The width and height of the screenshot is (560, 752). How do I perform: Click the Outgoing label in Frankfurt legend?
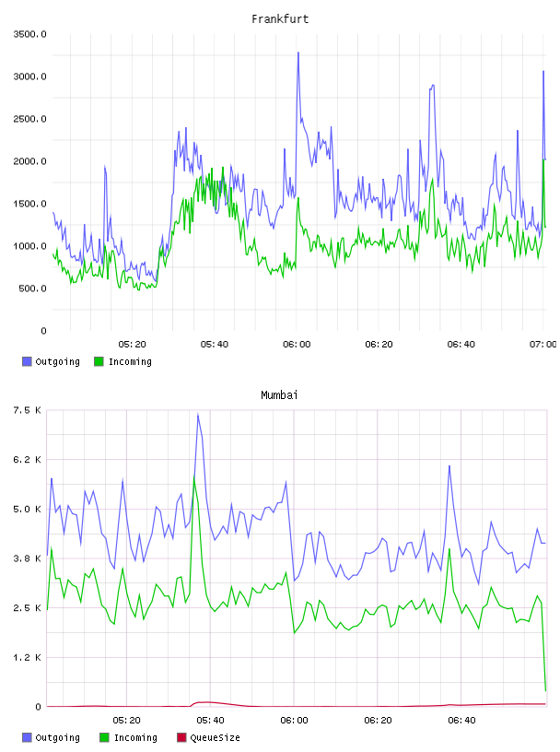click(58, 361)
